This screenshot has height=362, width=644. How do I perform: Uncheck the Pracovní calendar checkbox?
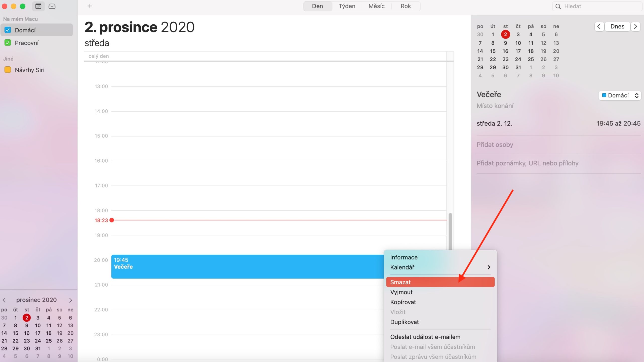tap(8, 42)
